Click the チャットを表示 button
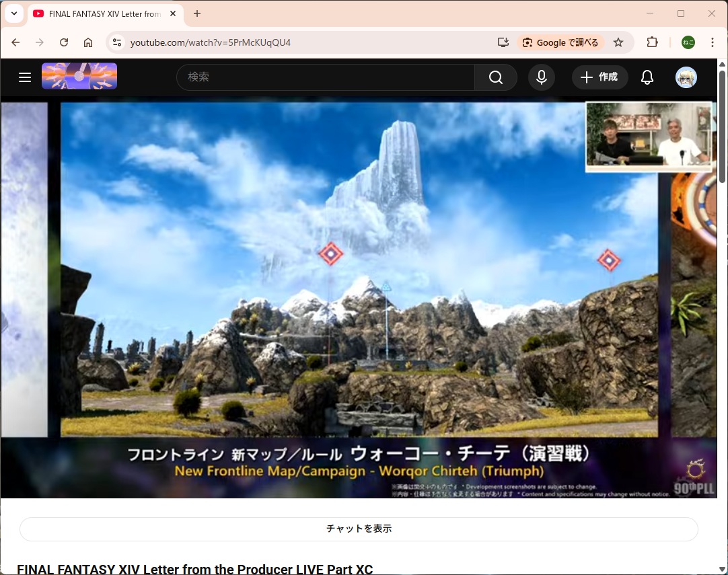The width and height of the screenshot is (728, 575). point(359,529)
